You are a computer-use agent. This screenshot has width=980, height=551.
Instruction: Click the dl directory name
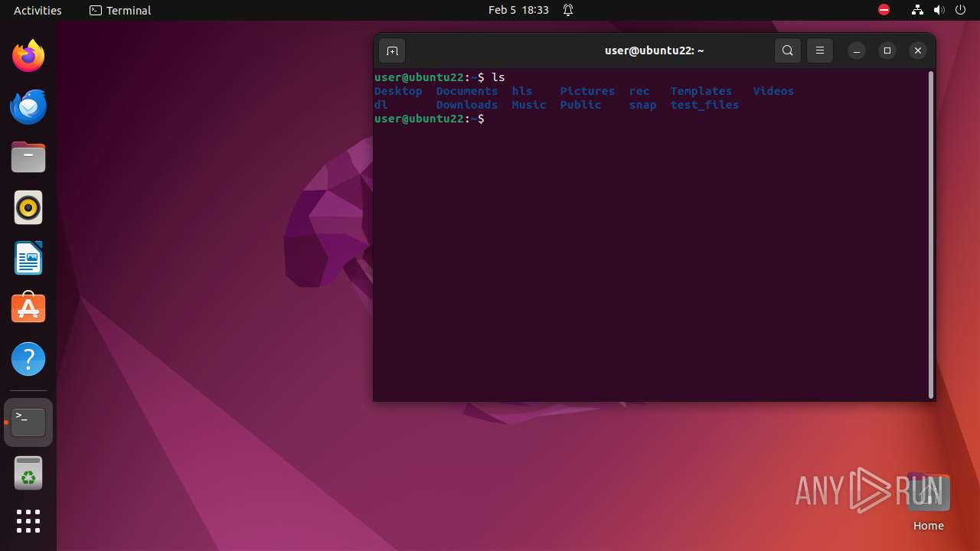click(381, 105)
